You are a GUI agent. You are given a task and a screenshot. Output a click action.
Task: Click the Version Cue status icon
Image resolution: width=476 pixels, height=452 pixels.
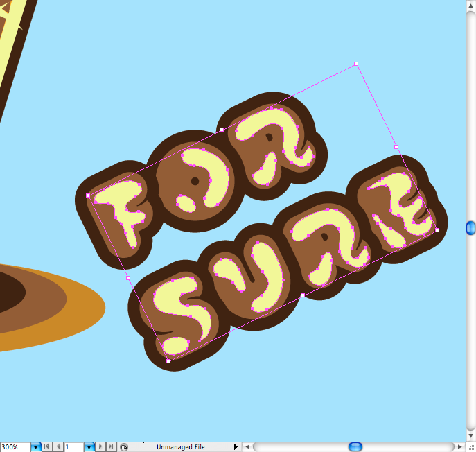[123, 447]
